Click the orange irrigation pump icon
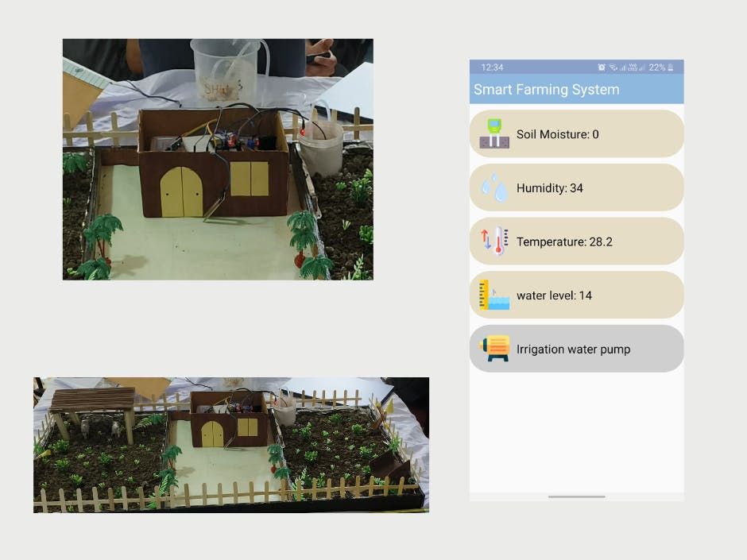Viewport: 747px width, 560px height. [494, 349]
